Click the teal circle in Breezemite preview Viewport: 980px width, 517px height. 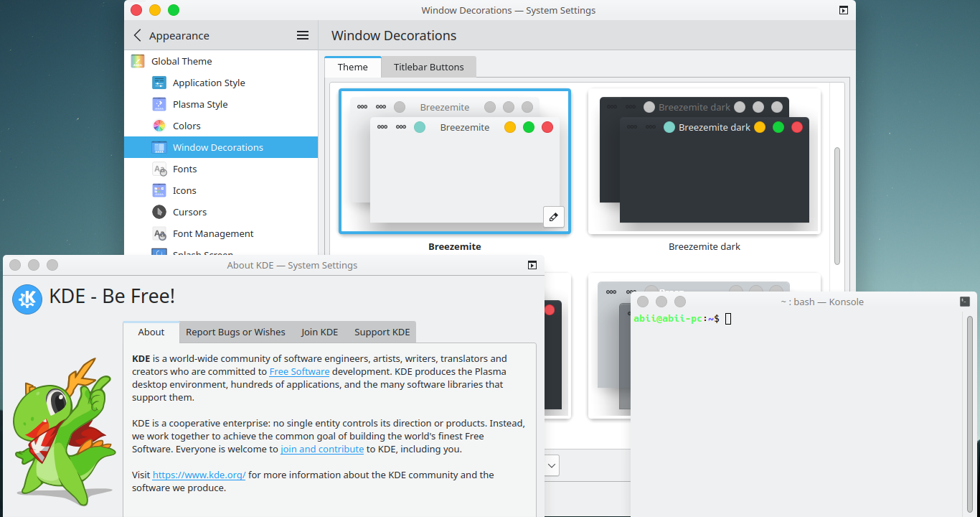tap(420, 127)
